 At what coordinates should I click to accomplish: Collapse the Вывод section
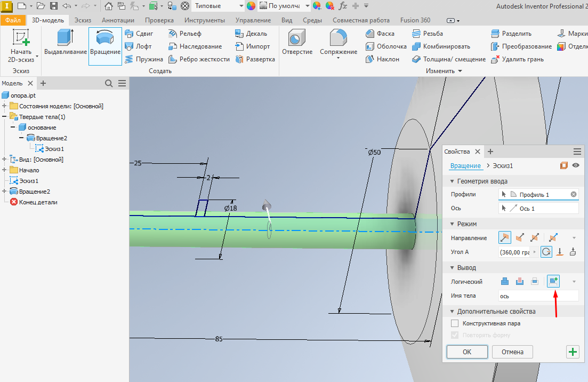click(x=452, y=268)
